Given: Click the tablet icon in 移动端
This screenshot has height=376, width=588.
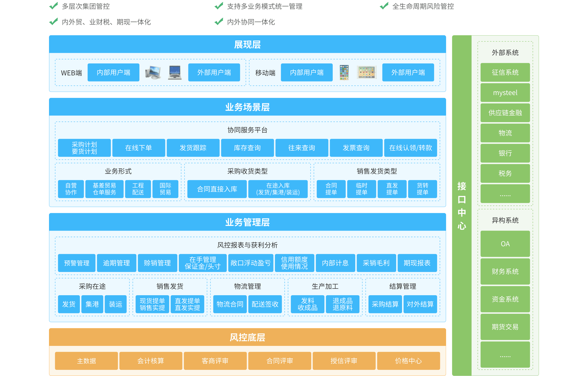Looking at the screenshot, I should tap(366, 72).
